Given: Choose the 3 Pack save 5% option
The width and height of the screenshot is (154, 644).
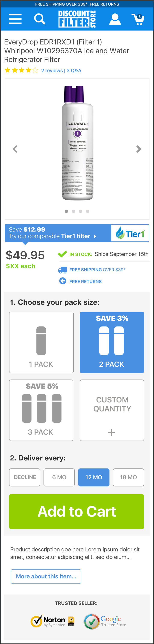Looking at the screenshot, I should 41,410.
